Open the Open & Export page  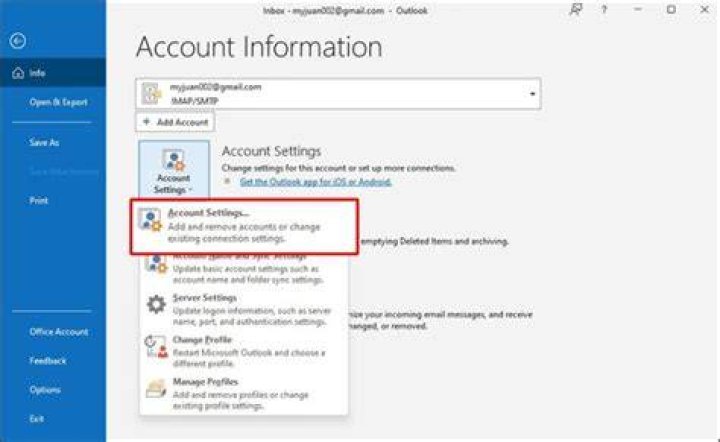tap(58, 102)
